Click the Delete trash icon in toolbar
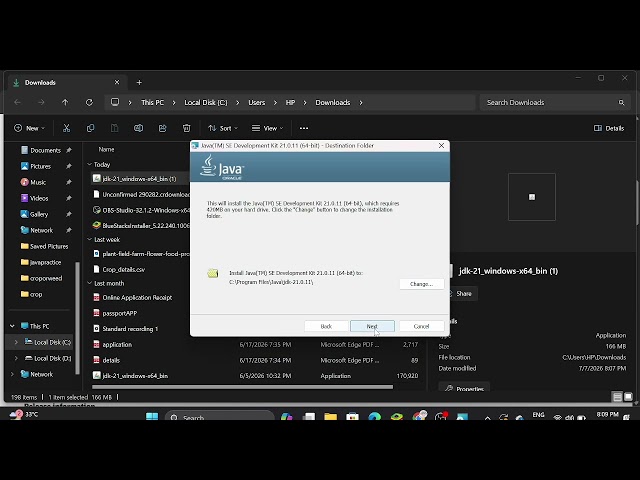 click(187, 128)
